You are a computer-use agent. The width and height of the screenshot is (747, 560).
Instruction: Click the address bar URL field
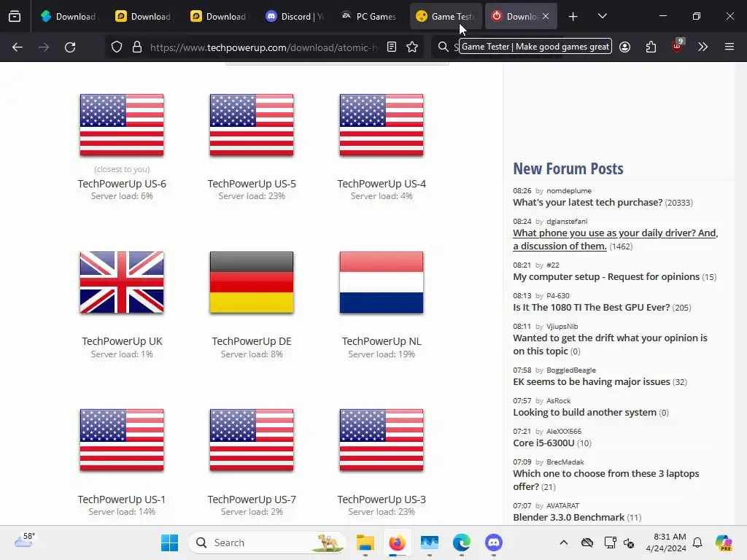[x=264, y=47]
